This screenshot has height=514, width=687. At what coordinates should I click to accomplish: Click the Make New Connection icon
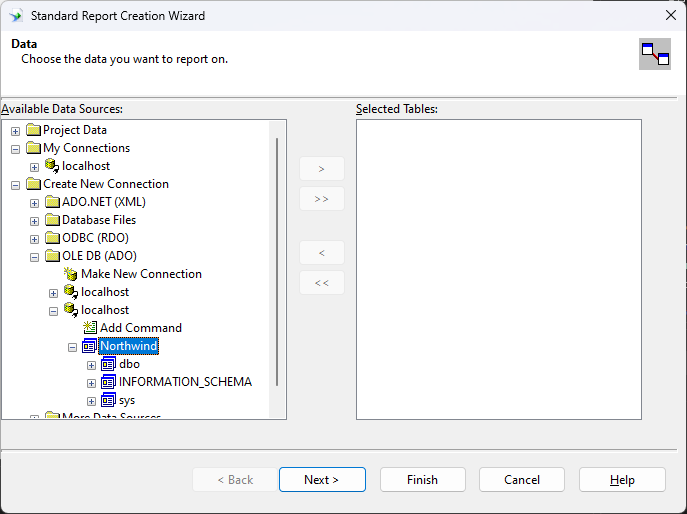pyautogui.click(x=71, y=274)
